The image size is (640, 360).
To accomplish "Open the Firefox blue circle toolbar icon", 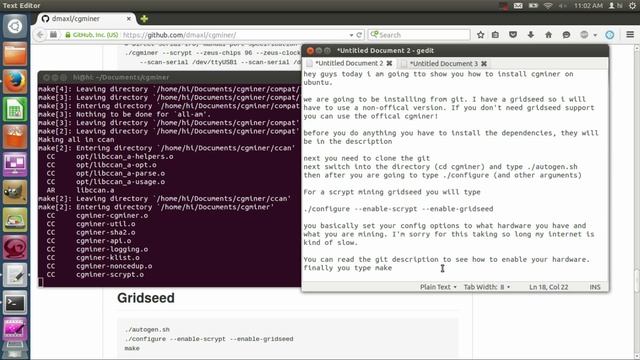I will pyautogui.click(x=610, y=35).
